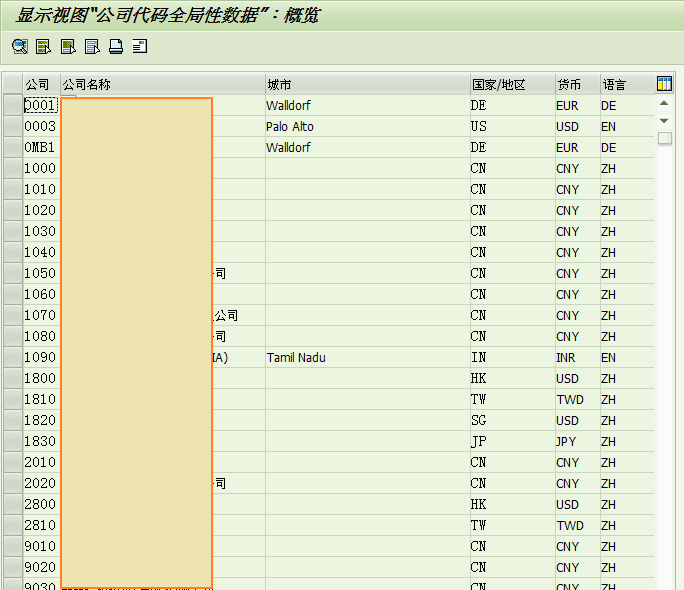Viewport: 684px width, 590px height.
Task: Click the Select All rows toolbar icon
Action: 44,46
